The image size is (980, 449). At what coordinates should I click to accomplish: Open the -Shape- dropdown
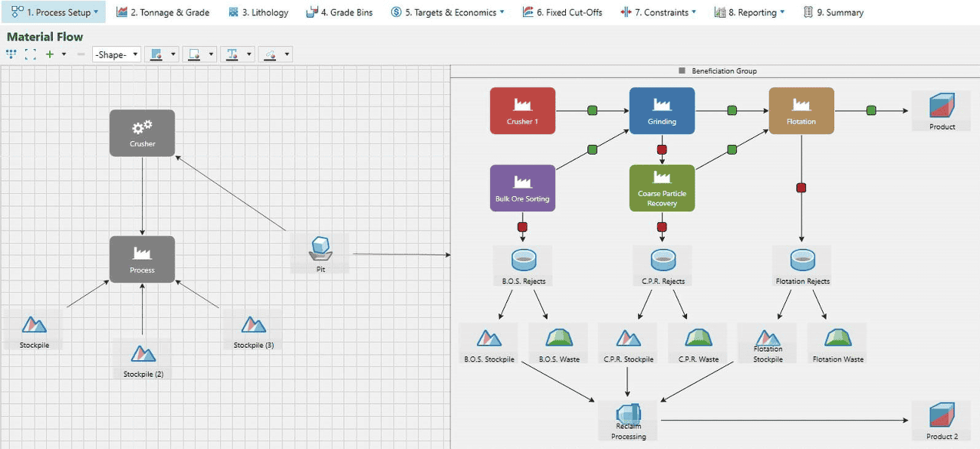click(x=117, y=54)
